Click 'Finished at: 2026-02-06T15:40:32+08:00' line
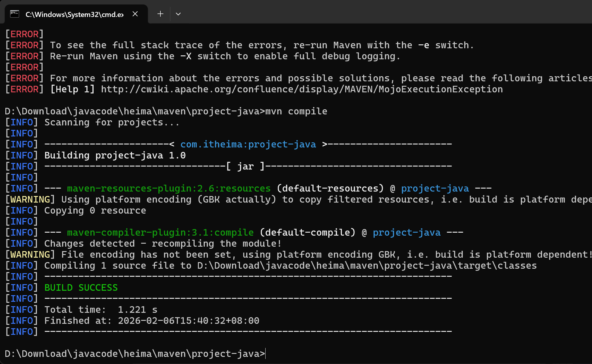Screen dimensions: 592x364 (x=152, y=321)
